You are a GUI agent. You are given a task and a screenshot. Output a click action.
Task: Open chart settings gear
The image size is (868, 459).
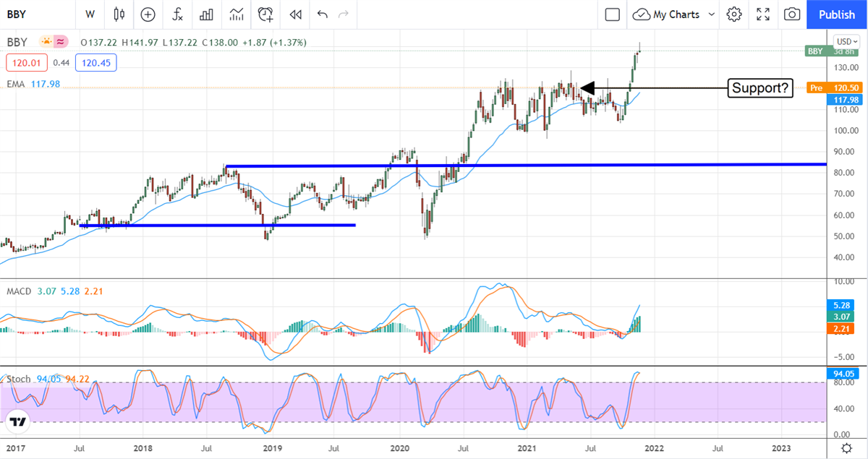tap(734, 14)
